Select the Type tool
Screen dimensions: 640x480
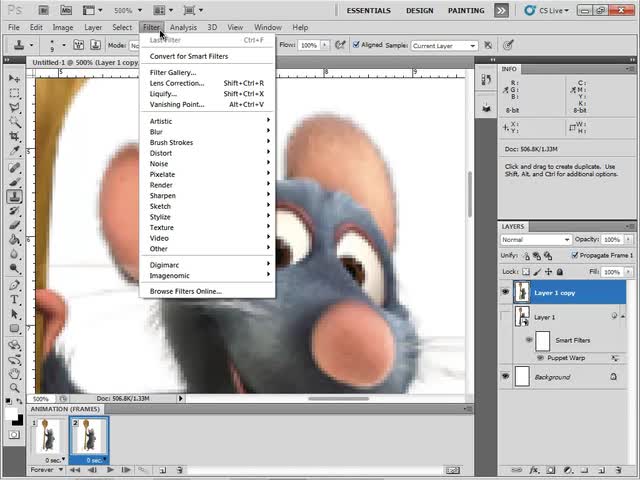click(14, 300)
